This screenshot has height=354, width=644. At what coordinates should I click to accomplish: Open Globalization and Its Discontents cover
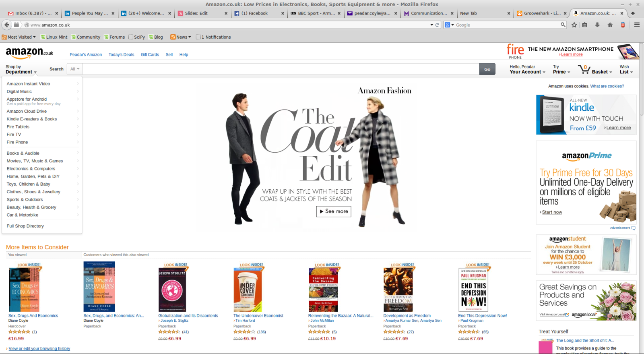coord(172,290)
